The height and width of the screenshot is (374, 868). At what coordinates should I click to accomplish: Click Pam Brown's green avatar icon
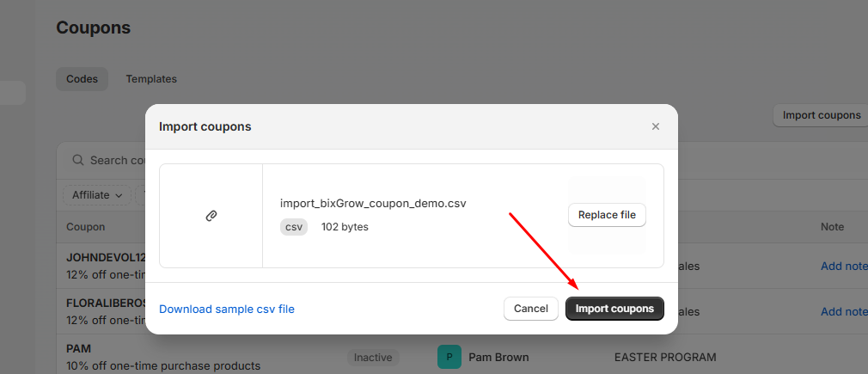click(x=449, y=357)
